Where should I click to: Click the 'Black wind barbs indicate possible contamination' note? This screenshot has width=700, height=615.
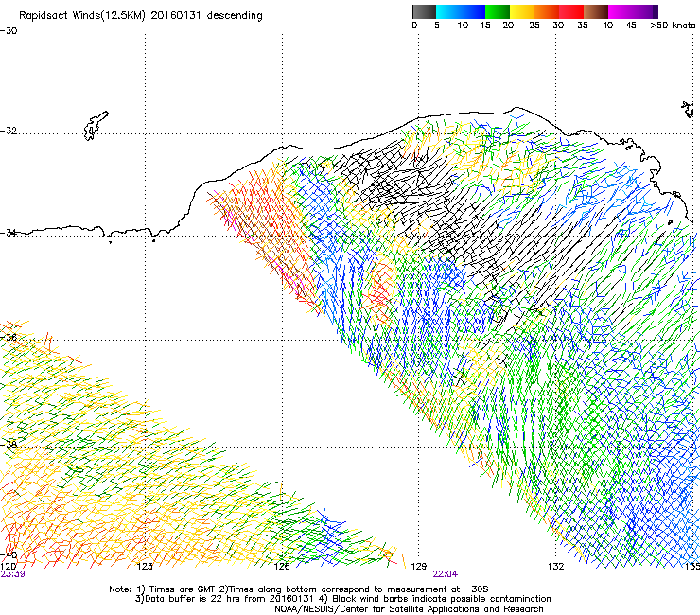(436, 599)
